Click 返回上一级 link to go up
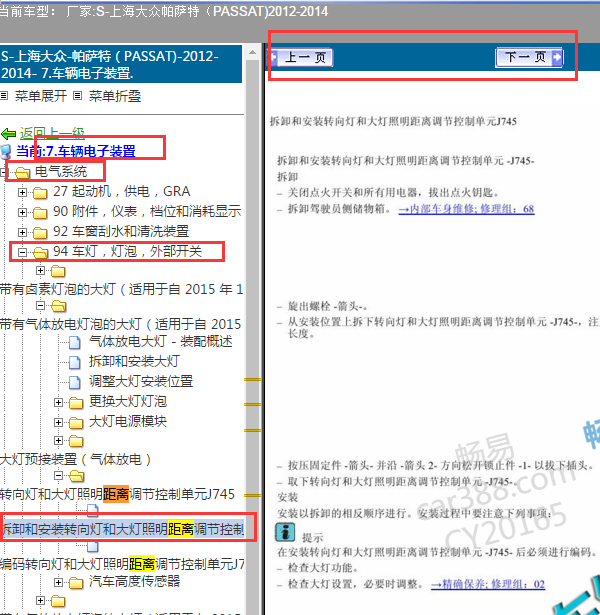The height and width of the screenshot is (615, 600). pos(52,133)
